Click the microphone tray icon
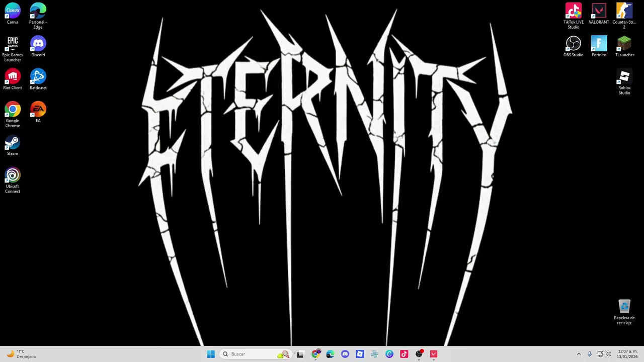 tap(590, 354)
